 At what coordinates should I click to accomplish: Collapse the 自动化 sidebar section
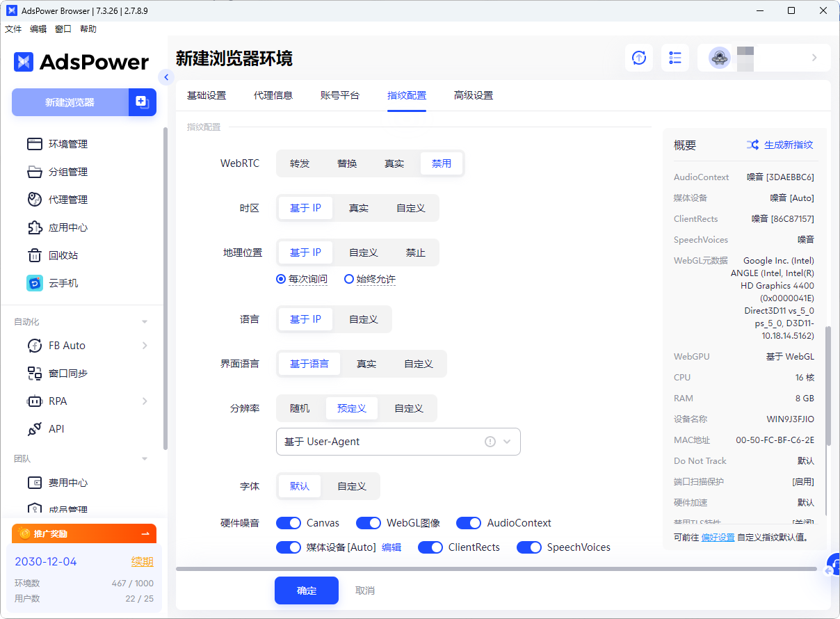[145, 322]
